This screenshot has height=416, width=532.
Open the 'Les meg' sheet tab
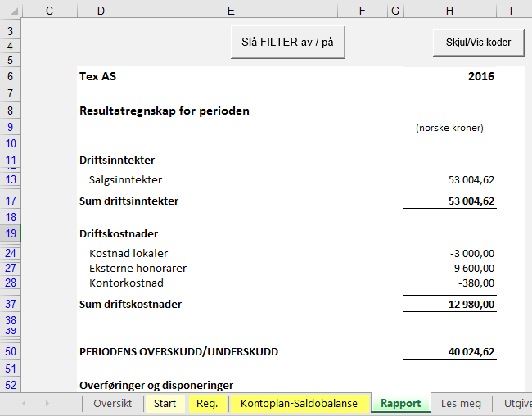click(461, 404)
